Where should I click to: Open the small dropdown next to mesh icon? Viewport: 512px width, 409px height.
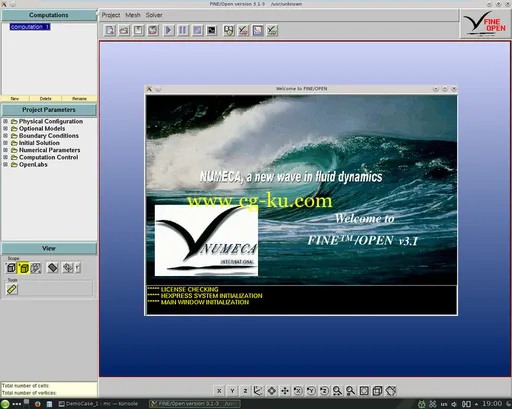click(78, 268)
